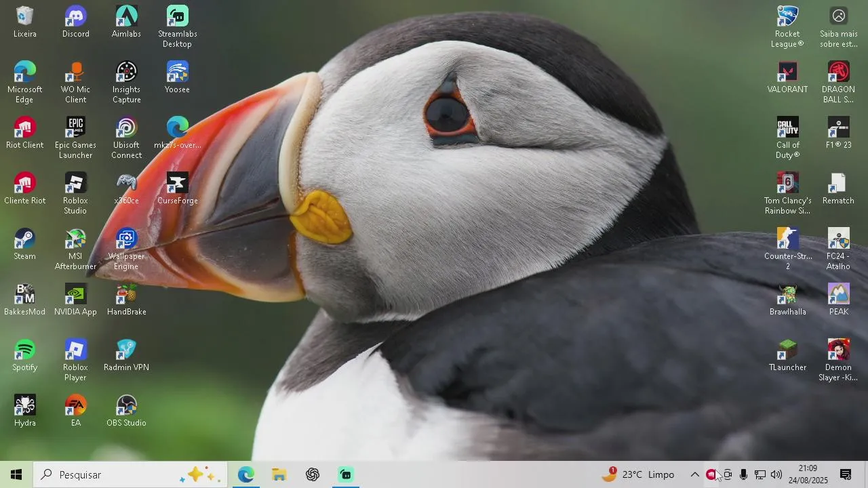Click the red tray app icon
Screen dimensions: 868x488
pos(711,474)
